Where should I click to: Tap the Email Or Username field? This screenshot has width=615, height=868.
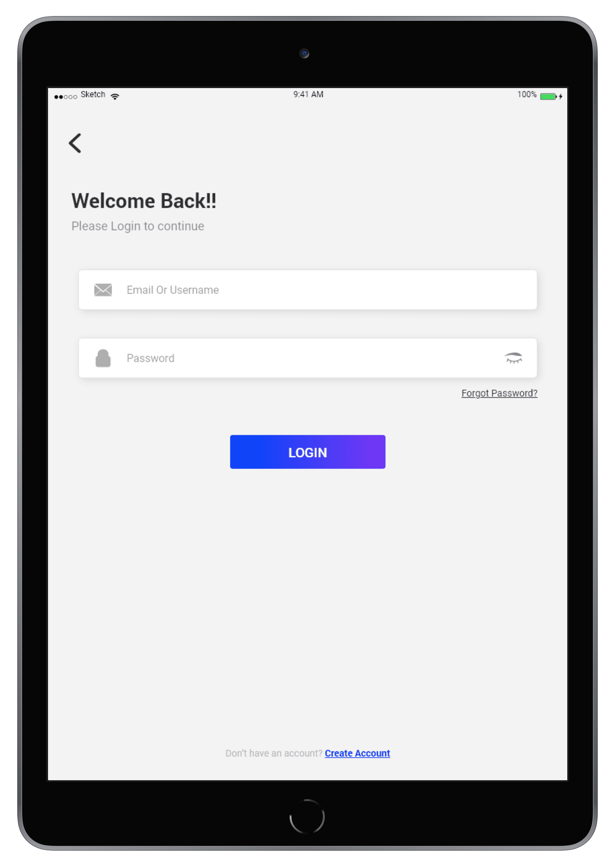307,290
